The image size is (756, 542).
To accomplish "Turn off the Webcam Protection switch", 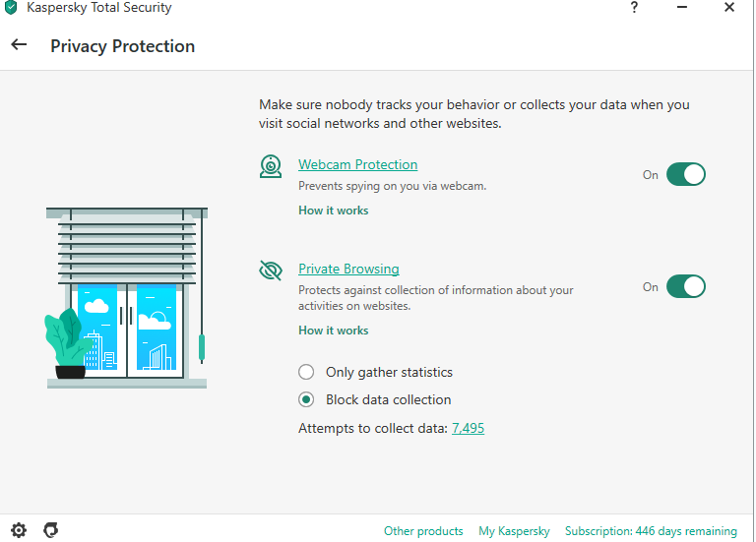I will point(685,174).
